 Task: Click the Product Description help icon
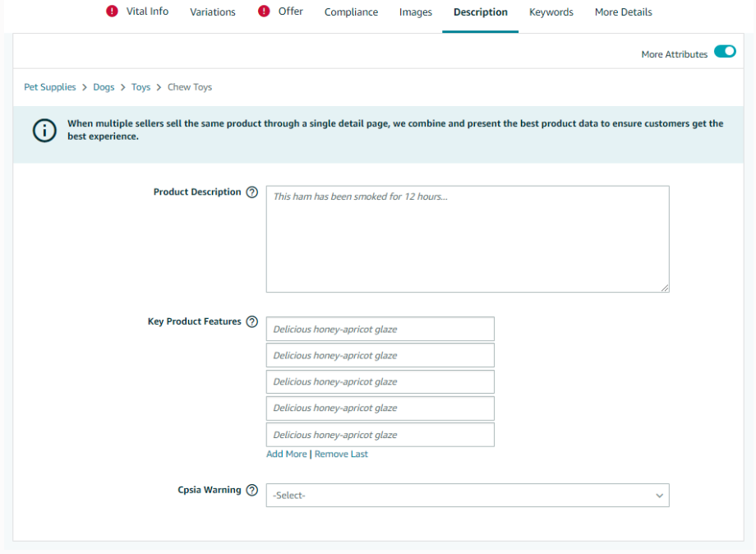point(251,192)
